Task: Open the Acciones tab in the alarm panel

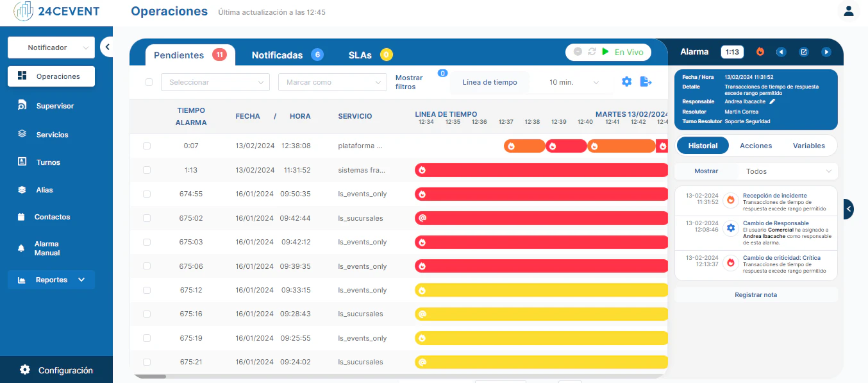Action: click(755, 146)
